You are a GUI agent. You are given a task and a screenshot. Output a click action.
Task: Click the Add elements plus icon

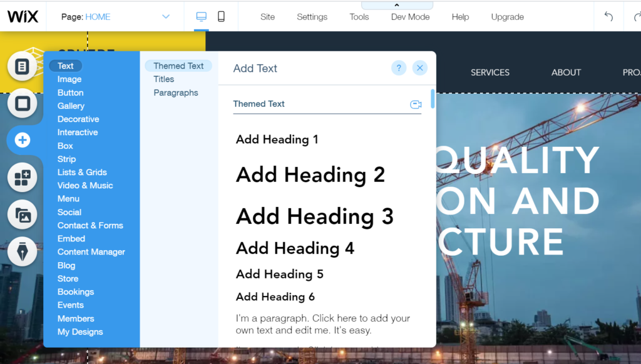pos(23,140)
